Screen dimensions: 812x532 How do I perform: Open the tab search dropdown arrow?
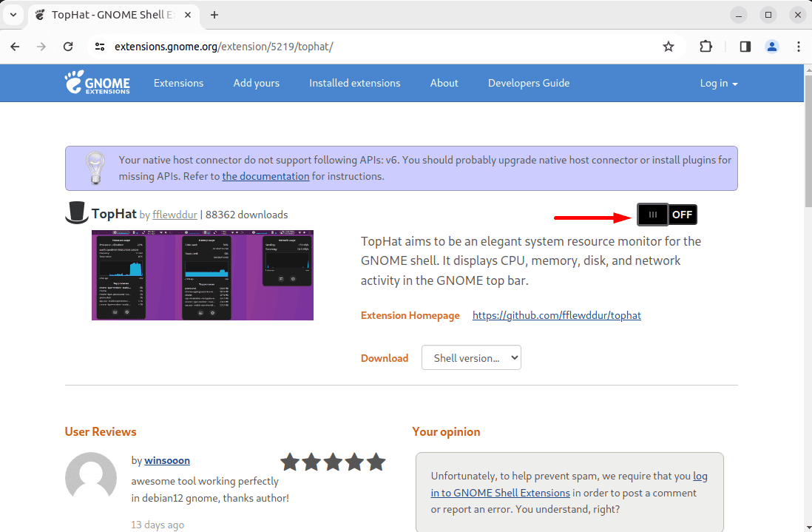[x=13, y=15]
